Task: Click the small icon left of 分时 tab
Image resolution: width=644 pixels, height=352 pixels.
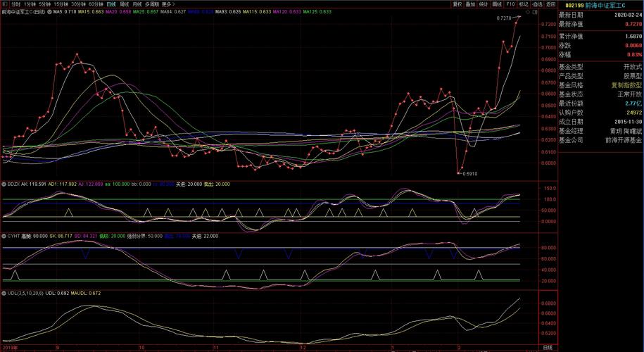Action: pos(5,4)
